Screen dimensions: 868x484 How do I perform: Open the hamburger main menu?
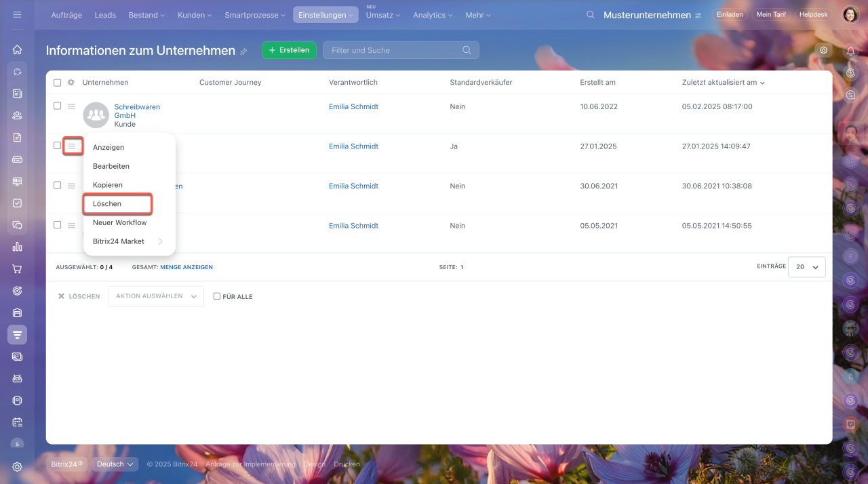[17, 14]
